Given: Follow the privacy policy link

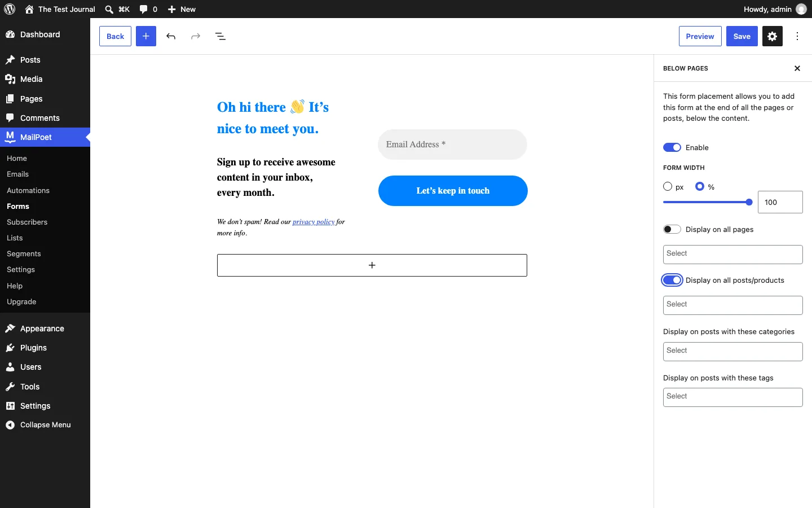Looking at the screenshot, I should 314,222.
